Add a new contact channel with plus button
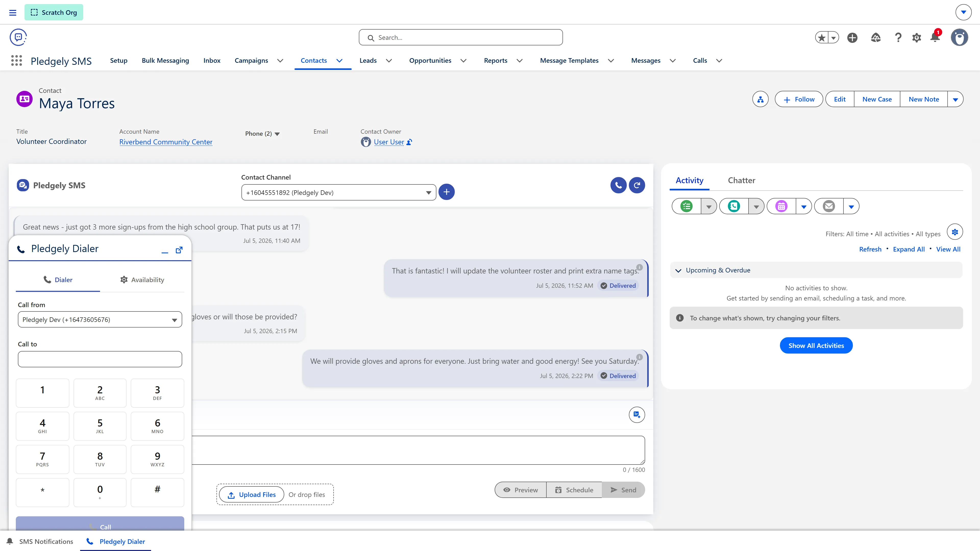 coord(447,192)
